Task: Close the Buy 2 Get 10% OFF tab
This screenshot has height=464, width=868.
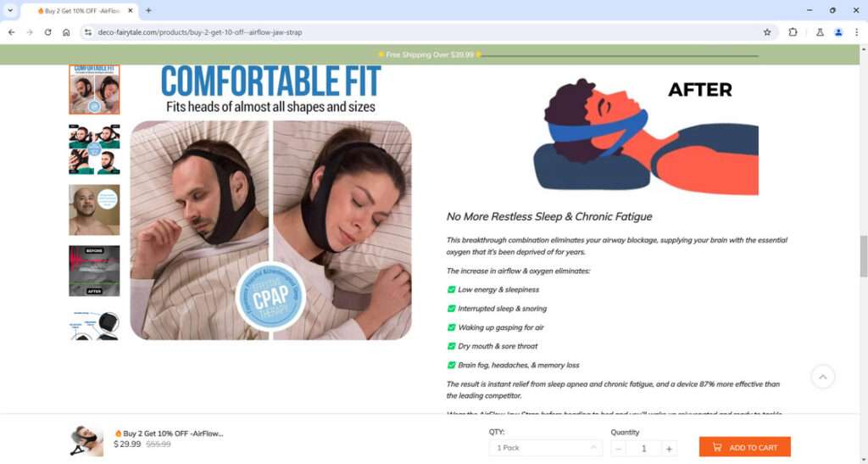Action: [x=130, y=10]
